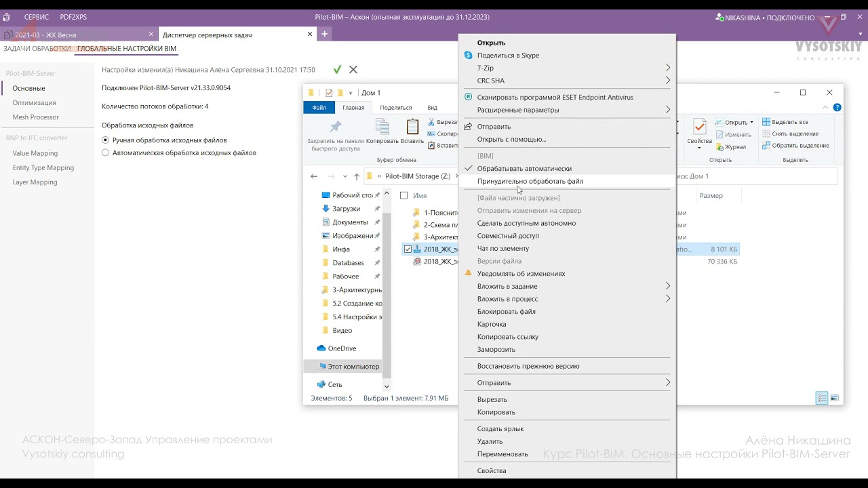
Task: Click the Вырезать scissors icon
Action: (x=431, y=122)
